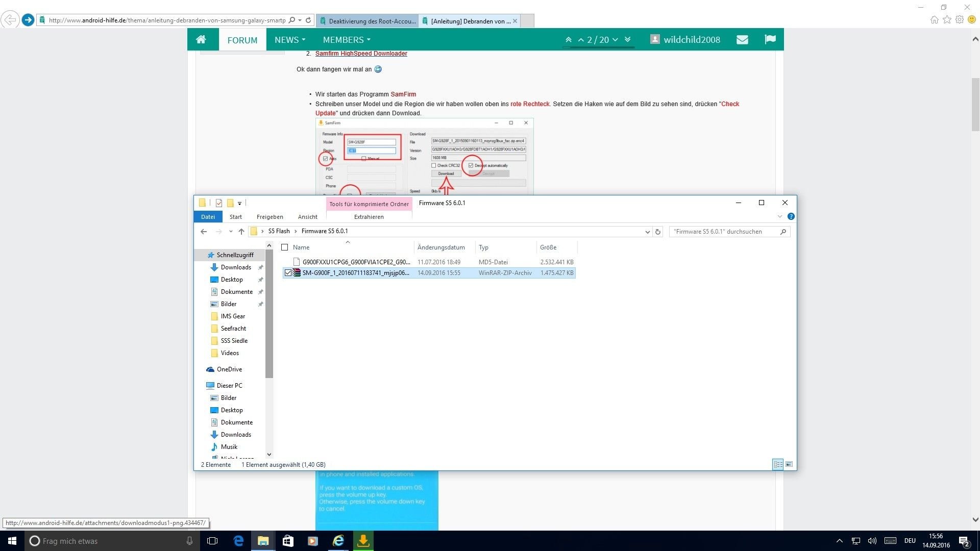Switch to Deaktivierung des Root-Accou browser tab
This screenshot has width=980, height=551.
click(x=367, y=21)
